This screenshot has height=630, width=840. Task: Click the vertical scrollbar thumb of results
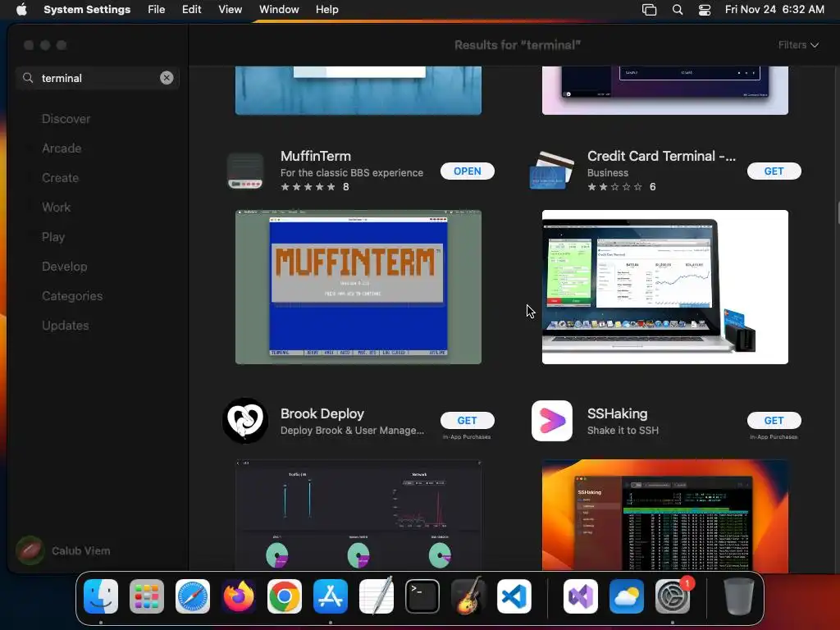click(838, 213)
